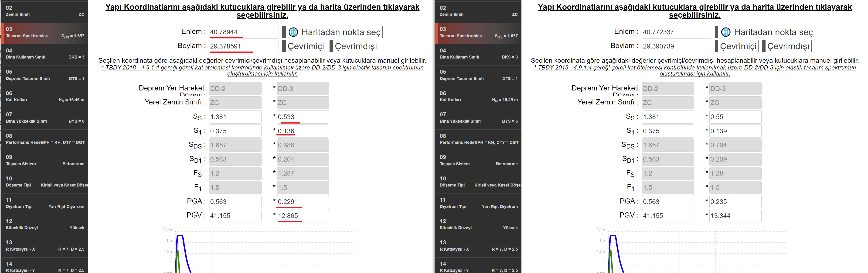Click left disabled SD1 field showing 0.204
The image size is (868, 273).
point(303,159)
